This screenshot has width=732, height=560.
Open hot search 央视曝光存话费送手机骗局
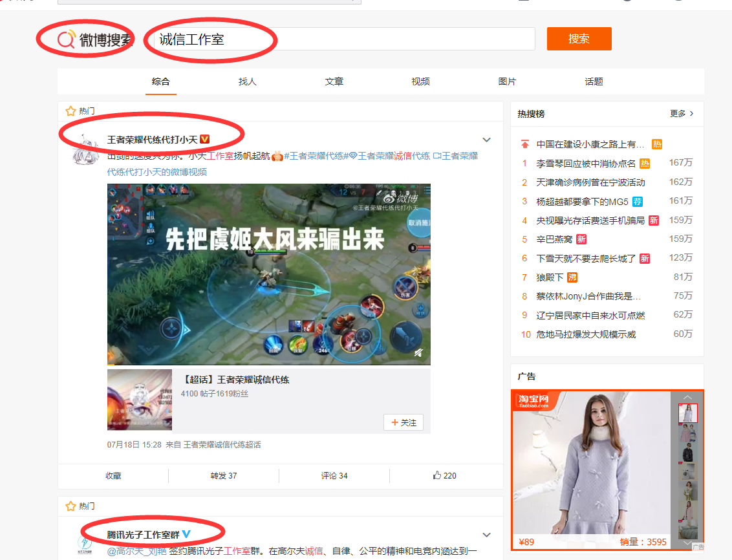tap(590, 221)
